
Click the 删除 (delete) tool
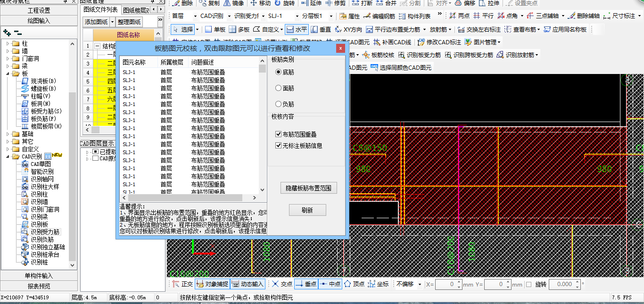[183, 3]
